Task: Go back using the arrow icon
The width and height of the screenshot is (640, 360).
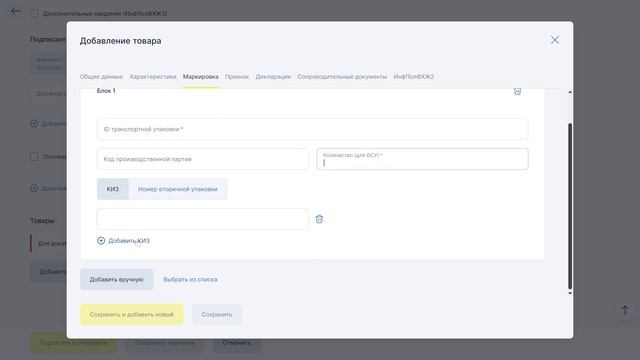Action: (x=15, y=11)
